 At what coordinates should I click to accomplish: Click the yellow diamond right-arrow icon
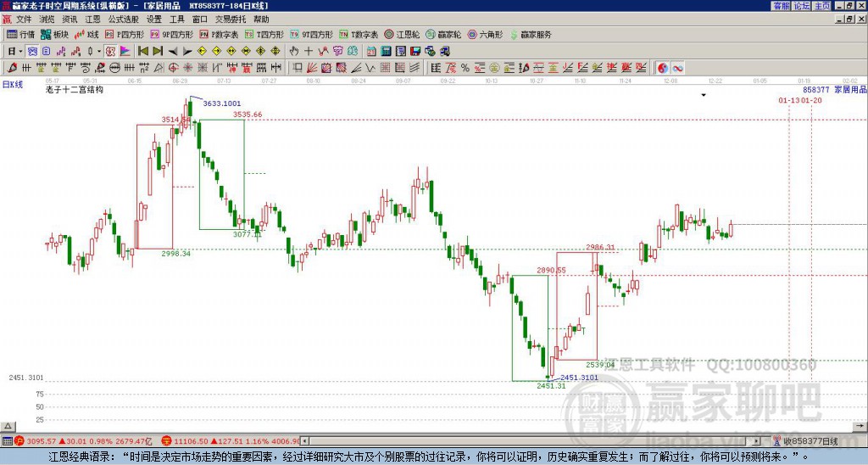[x=216, y=52]
